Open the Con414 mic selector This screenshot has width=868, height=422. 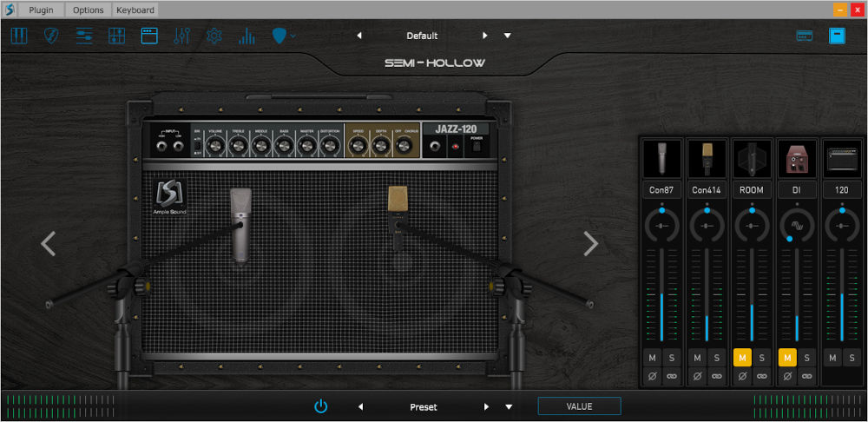707,190
